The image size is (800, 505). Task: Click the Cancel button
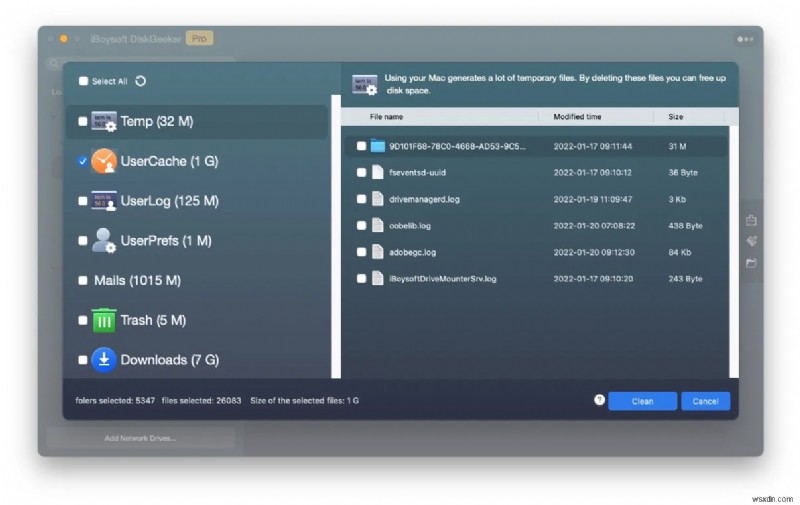tap(706, 401)
